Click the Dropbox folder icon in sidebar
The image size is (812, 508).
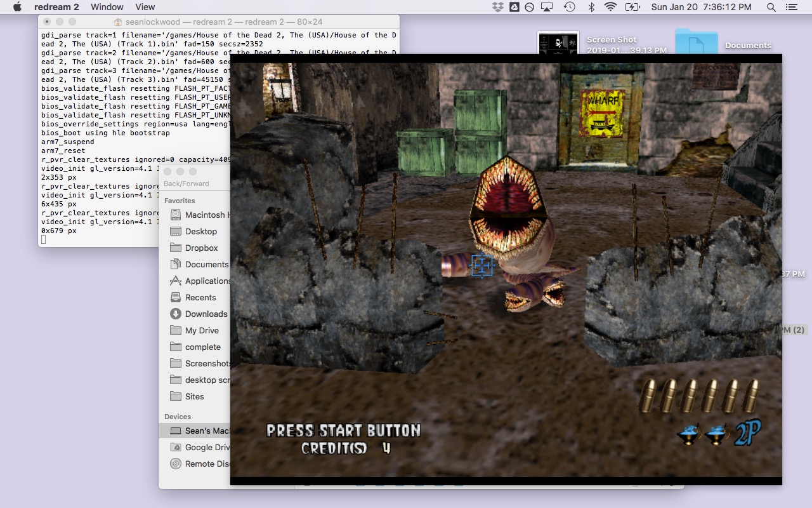point(176,248)
